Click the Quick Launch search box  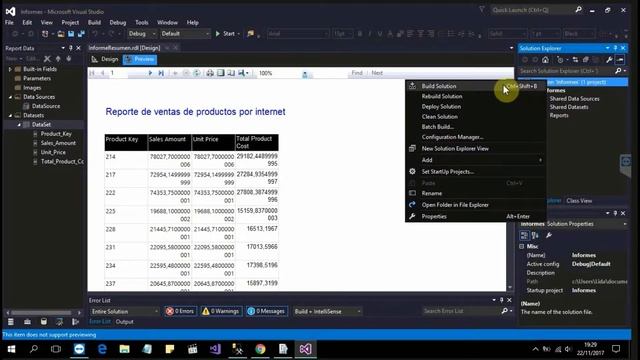point(532,10)
